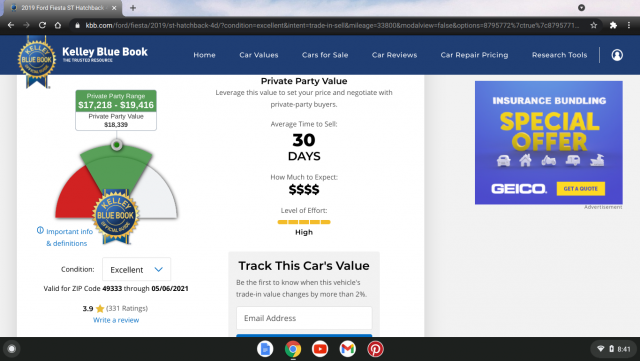The width and height of the screenshot is (640, 361).
Task: Open the Research Tools menu
Action: click(559, 55)
